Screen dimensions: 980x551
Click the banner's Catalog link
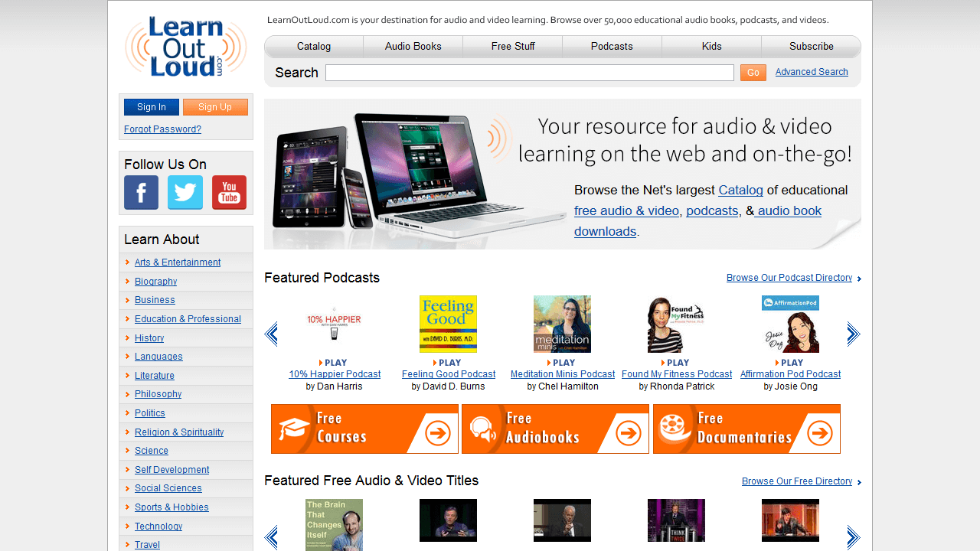740,190
